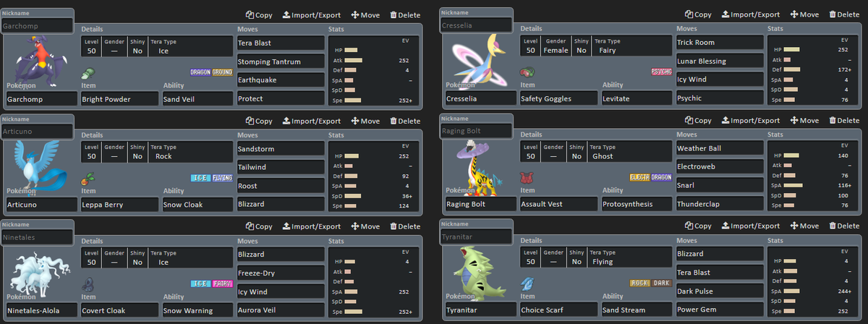Open Import/Export for Garchomp
The height and width of the screenshot is (324, 868).
[x=311, y=14]
